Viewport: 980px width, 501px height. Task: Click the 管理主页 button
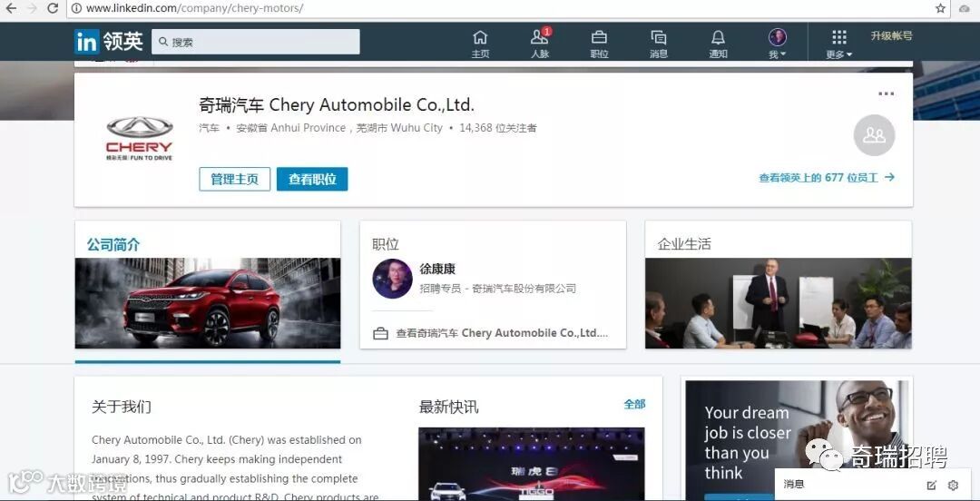[x=234, y=179]
